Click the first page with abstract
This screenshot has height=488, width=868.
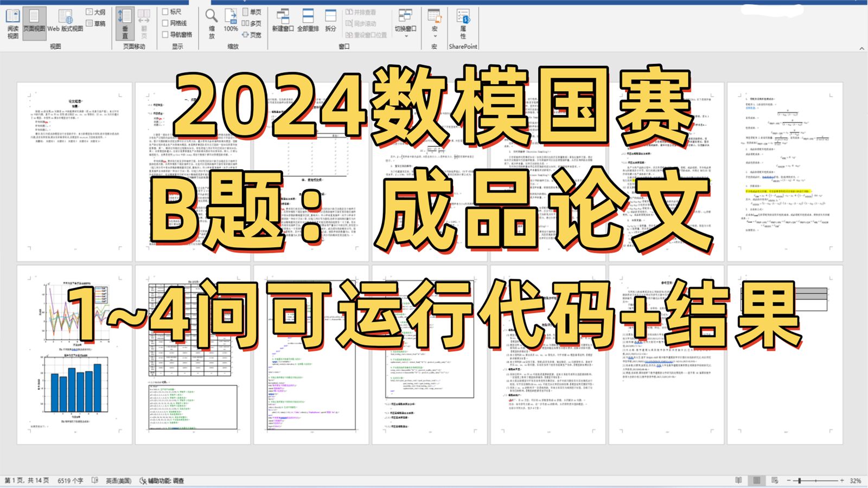click(x=75, y=172)
